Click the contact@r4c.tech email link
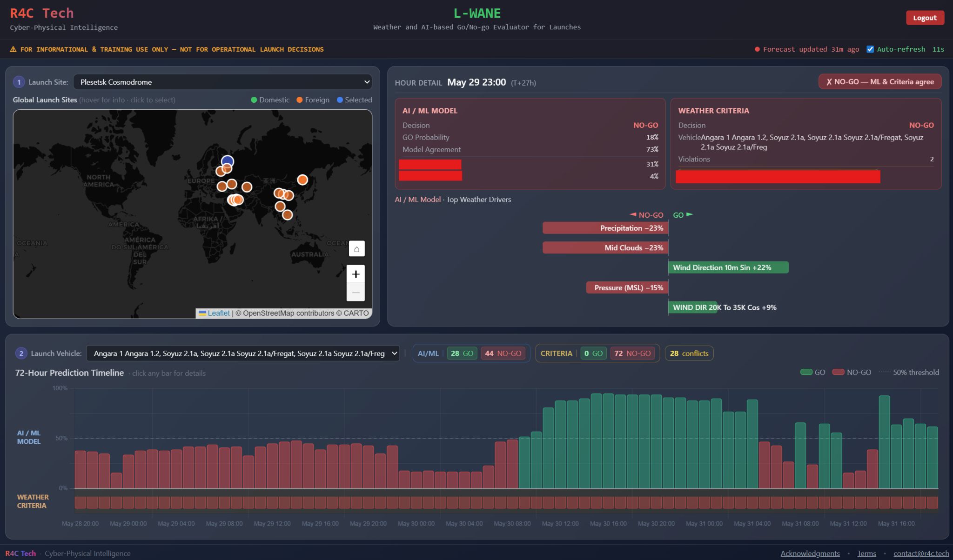This screenshot has width=953, height=560. [x=921, y=553]
